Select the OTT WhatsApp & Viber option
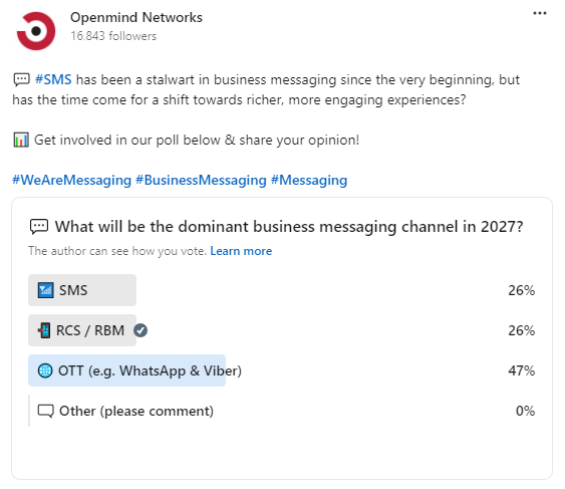Viewport: 565px width, 489px height. tap(281, 370)
